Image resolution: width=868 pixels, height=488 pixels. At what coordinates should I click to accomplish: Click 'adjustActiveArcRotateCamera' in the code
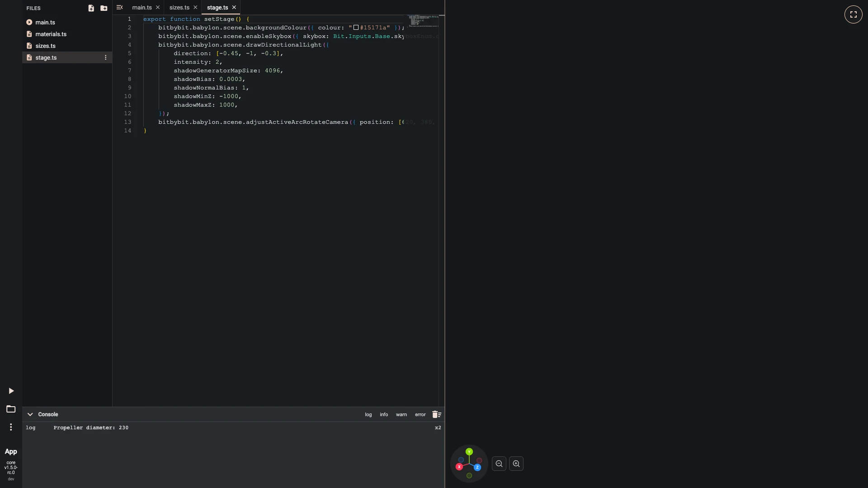click(297, 122)
